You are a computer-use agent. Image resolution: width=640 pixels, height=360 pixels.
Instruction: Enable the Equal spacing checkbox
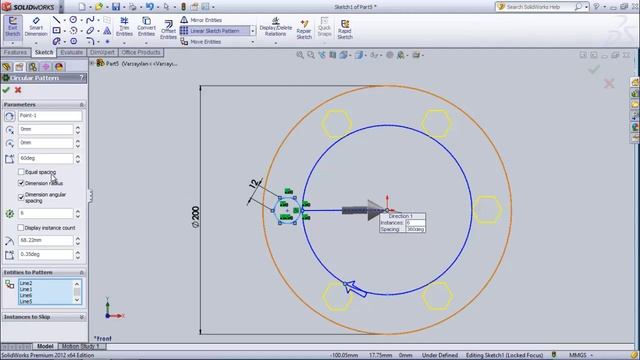21,172
